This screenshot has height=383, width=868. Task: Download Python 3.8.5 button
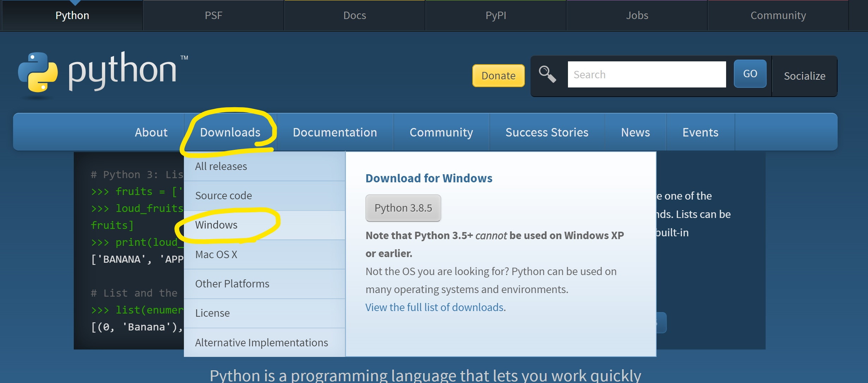coord(403,208)
